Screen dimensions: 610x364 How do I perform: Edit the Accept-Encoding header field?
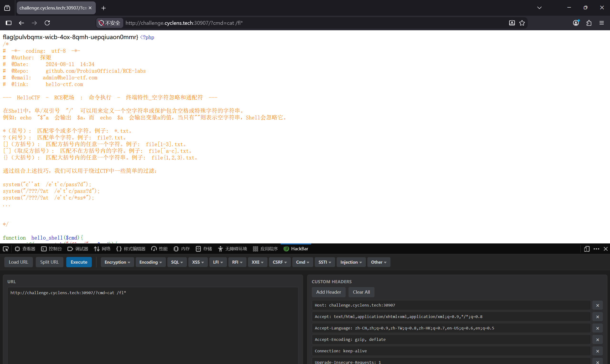[x=451, y=340]
